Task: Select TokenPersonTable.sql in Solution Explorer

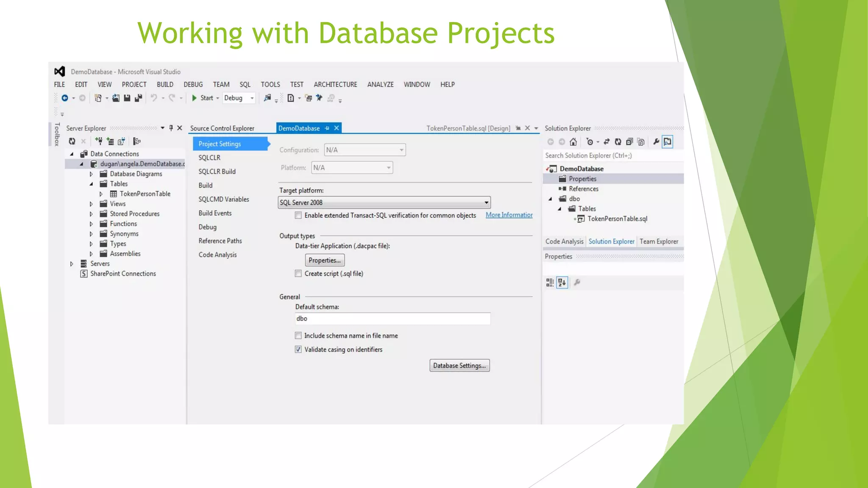Action: [617, 219]
